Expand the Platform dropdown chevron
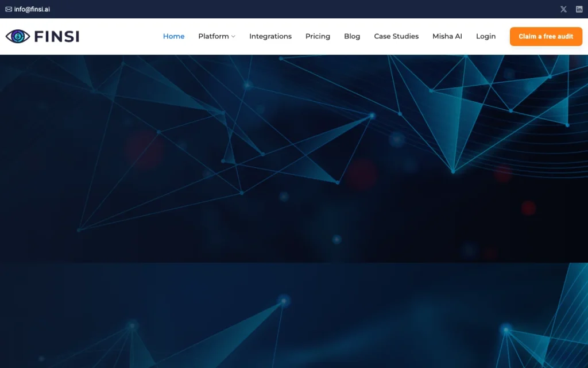Viewport: 588px width, 368px height. (x=233, y=36)
